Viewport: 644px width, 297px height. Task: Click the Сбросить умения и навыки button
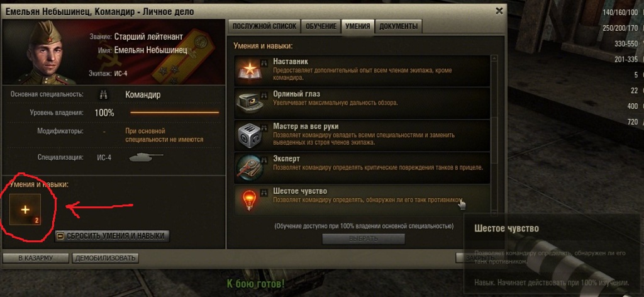tap(112, 236)
